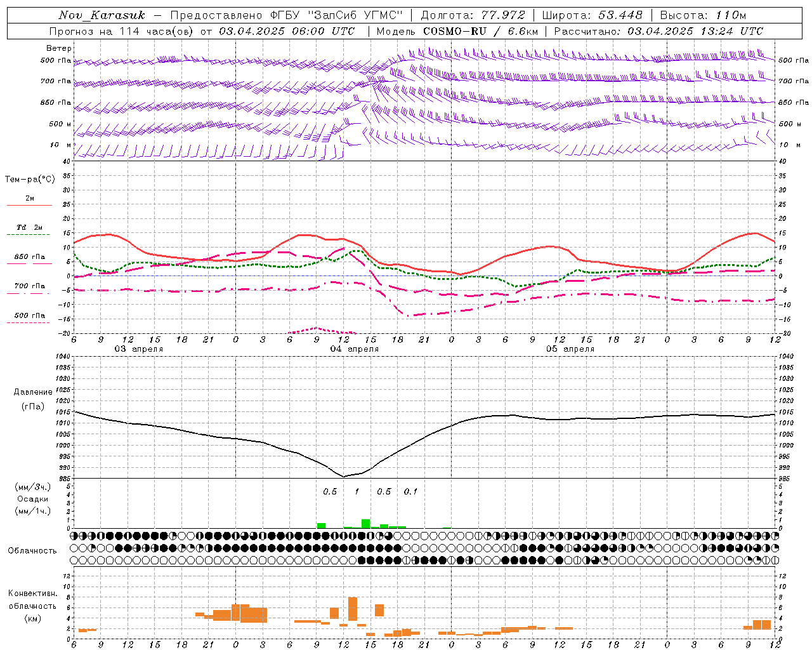This screenshot has width=812, height=650.
Task: Select the 05 апреля date label
Action: [570, 349]
